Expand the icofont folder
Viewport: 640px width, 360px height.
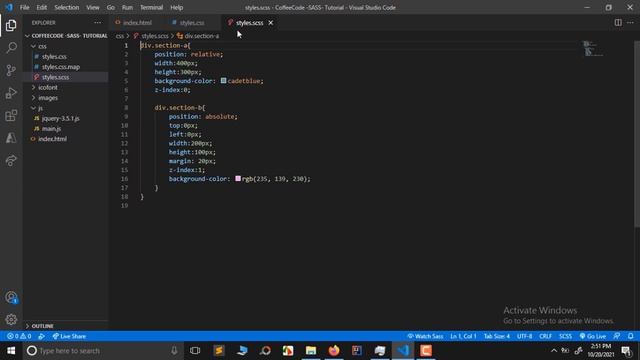(x=66, y=87)
